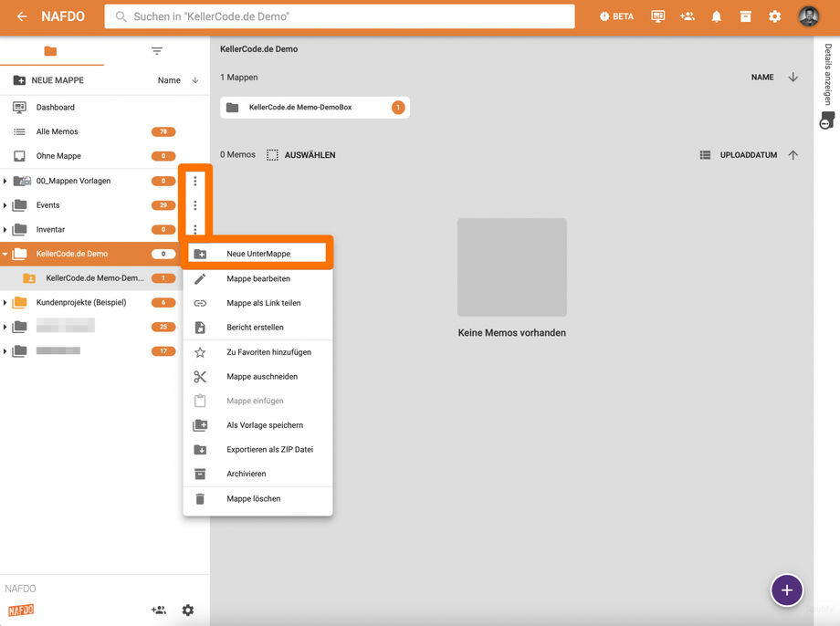Viewport: 840px width, 626px height.
Task: Choose Mappe ausschneiden from the menu
Action: [257, 377]
